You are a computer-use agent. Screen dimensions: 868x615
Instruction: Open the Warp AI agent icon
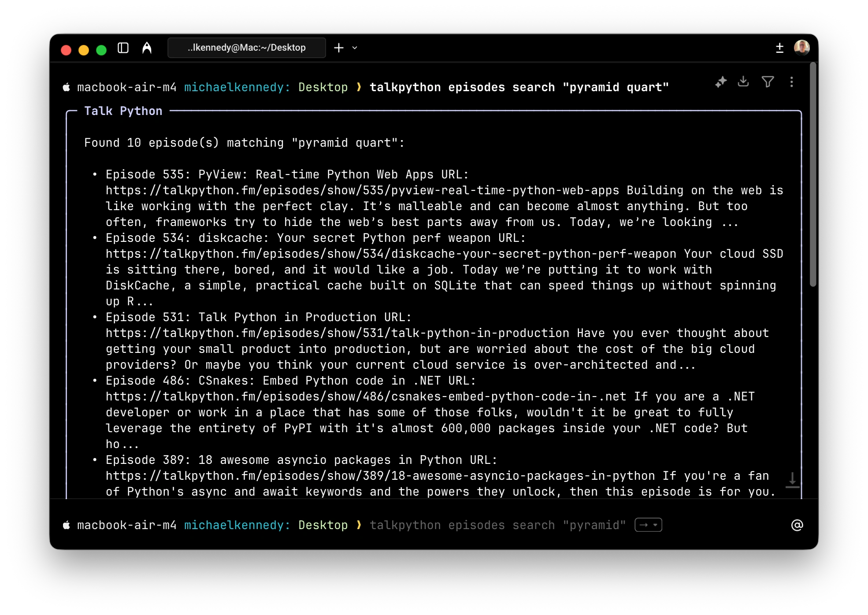(x=147, y=48)
